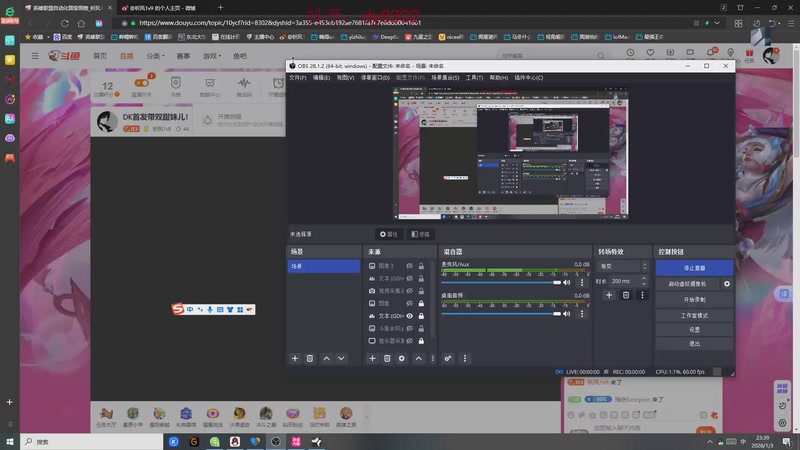
Task: Open OBS 设置 button in controls
Action: pyautogui.click(x=694, y=330)
